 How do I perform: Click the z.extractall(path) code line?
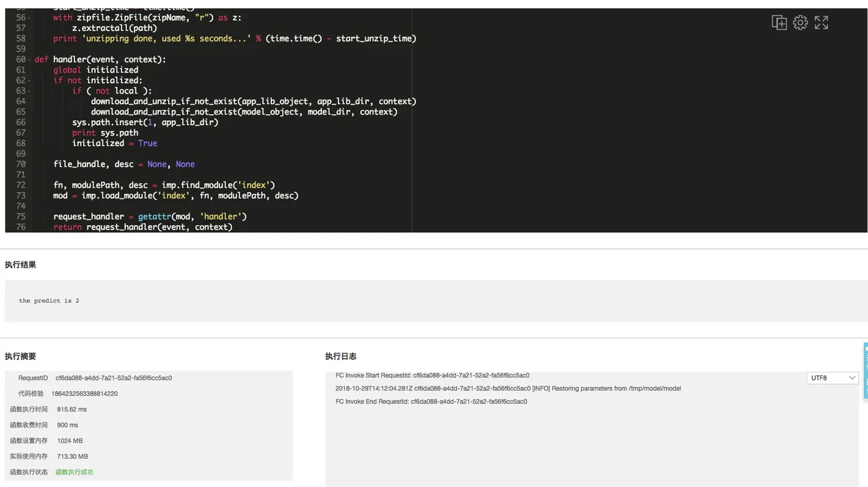pos(115,28)
